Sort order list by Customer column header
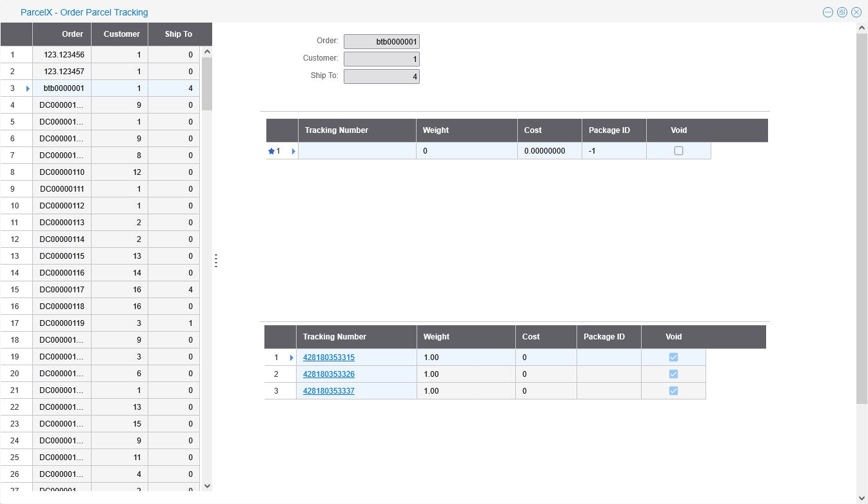 (121, 34)
